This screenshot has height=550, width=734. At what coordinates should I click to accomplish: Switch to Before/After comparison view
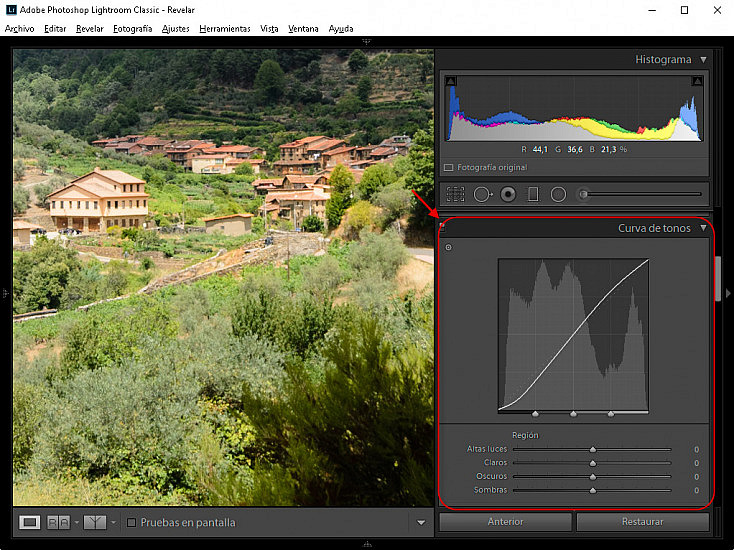tap(59, 522)
